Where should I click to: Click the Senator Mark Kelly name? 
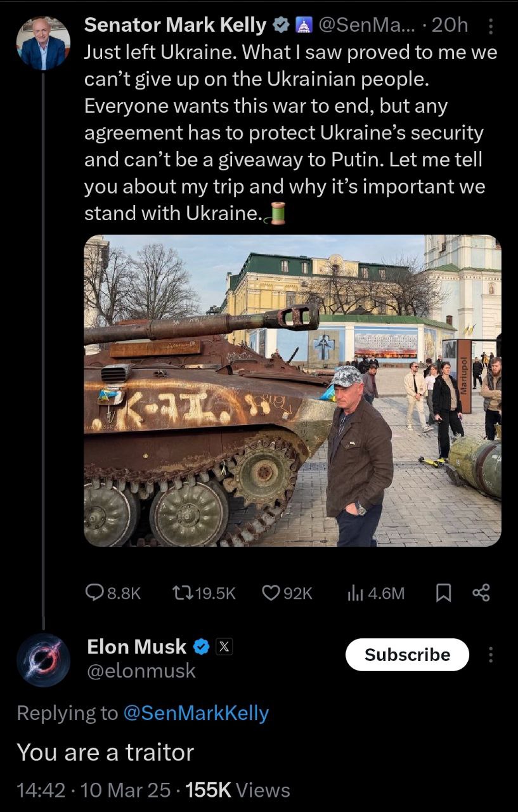click(x=175, y=25)
